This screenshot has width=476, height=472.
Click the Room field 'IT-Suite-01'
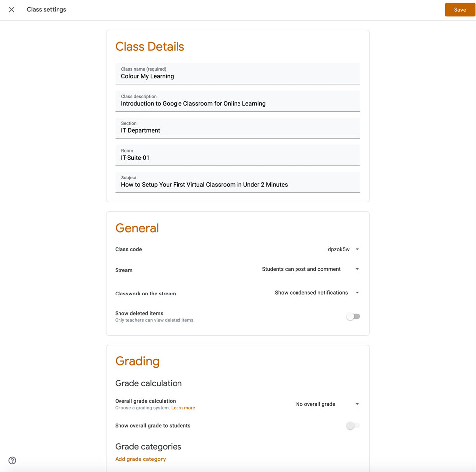tap(238, 158)
